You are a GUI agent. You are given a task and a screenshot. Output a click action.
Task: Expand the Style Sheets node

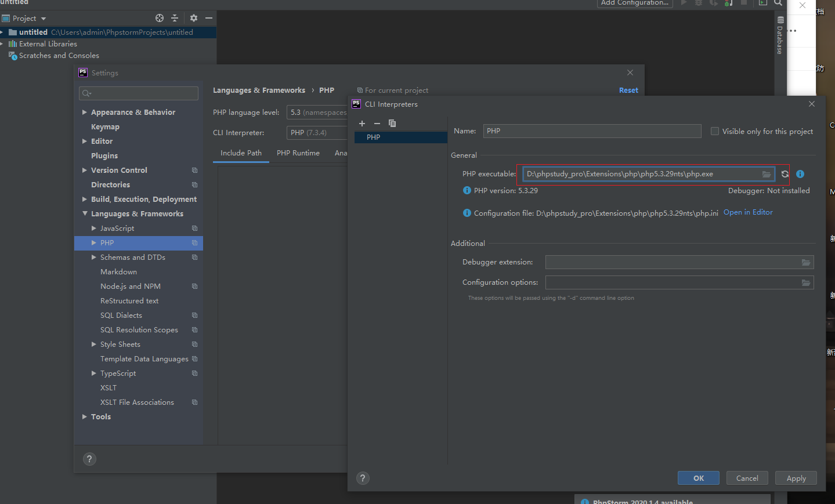[x=94, y=345]
